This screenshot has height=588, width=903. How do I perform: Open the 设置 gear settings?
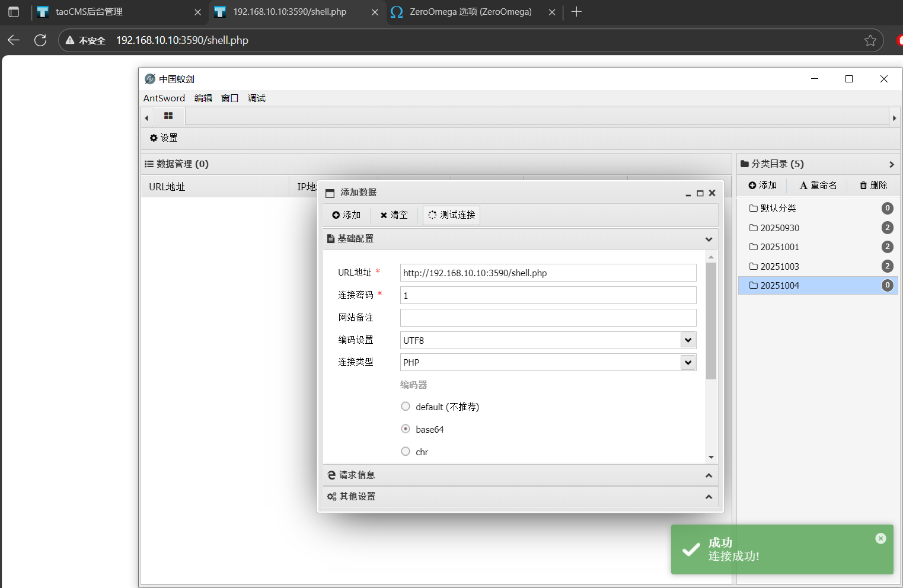point(164,138)
